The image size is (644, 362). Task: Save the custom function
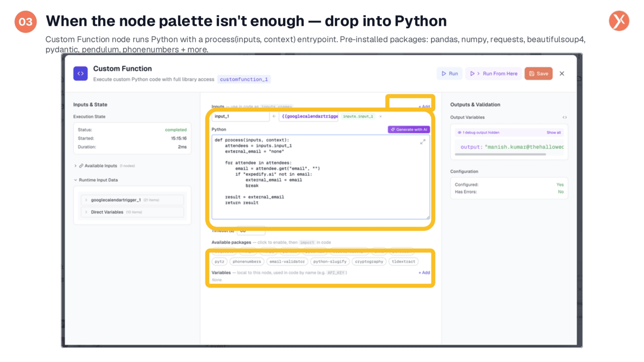click(539, 74)
